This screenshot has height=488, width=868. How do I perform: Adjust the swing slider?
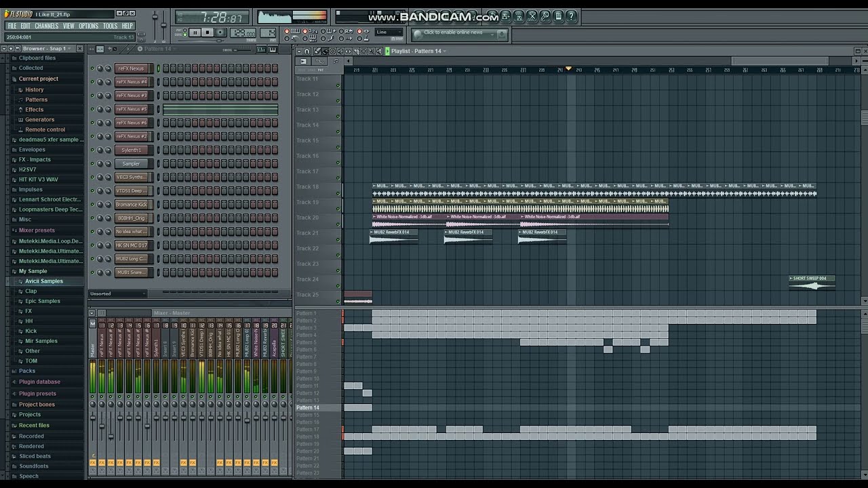243,49
